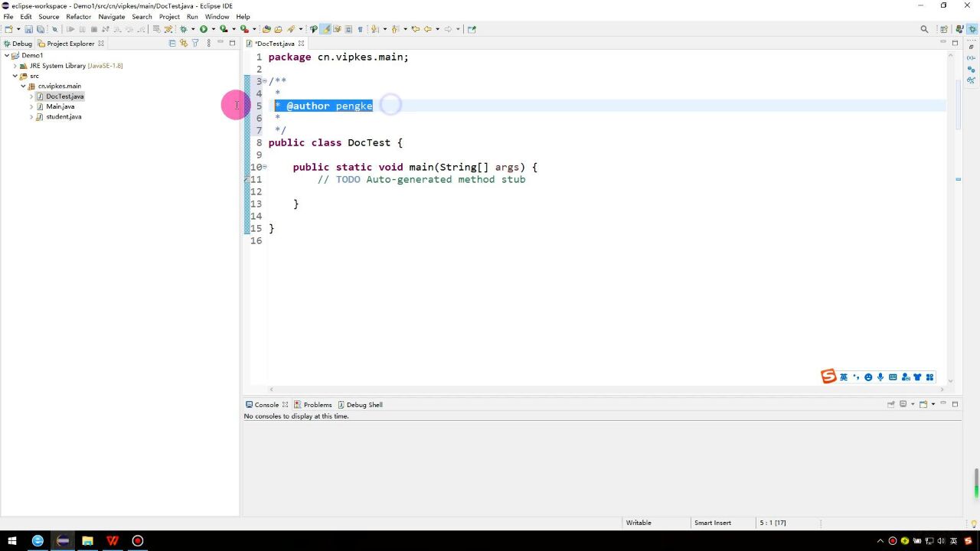Screen dimensions: 980x551
Task: Open Project Explorer View Menu dots icon
Action: coord(208,44)
